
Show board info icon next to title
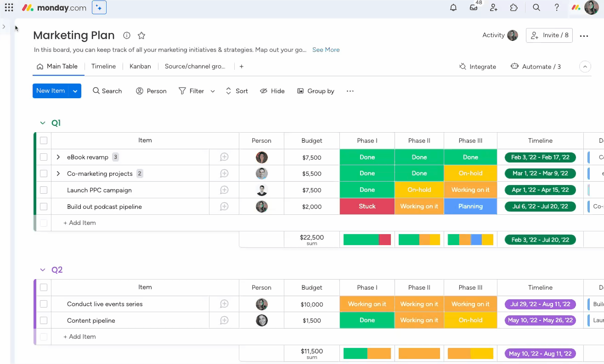(127, 35)
